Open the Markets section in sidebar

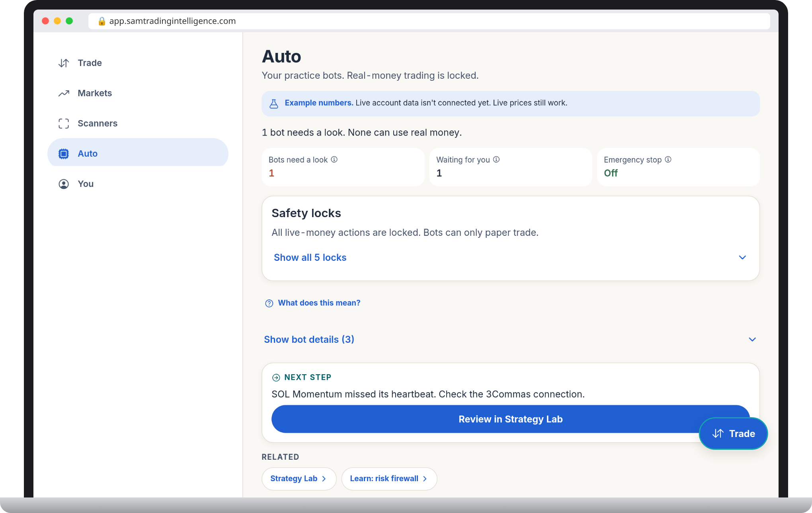coord(138,93)
